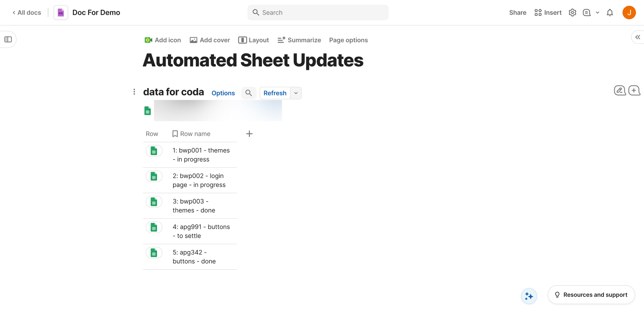The height and width of the screenshot is (314, 644).
Task: Open the Layout menu
Action: click(x=254, y=40)
